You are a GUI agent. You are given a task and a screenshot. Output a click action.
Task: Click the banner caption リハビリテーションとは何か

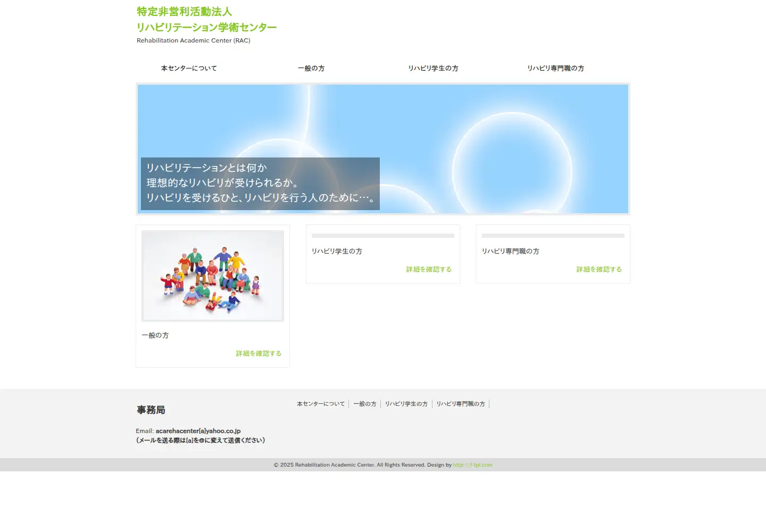point(207,168)
